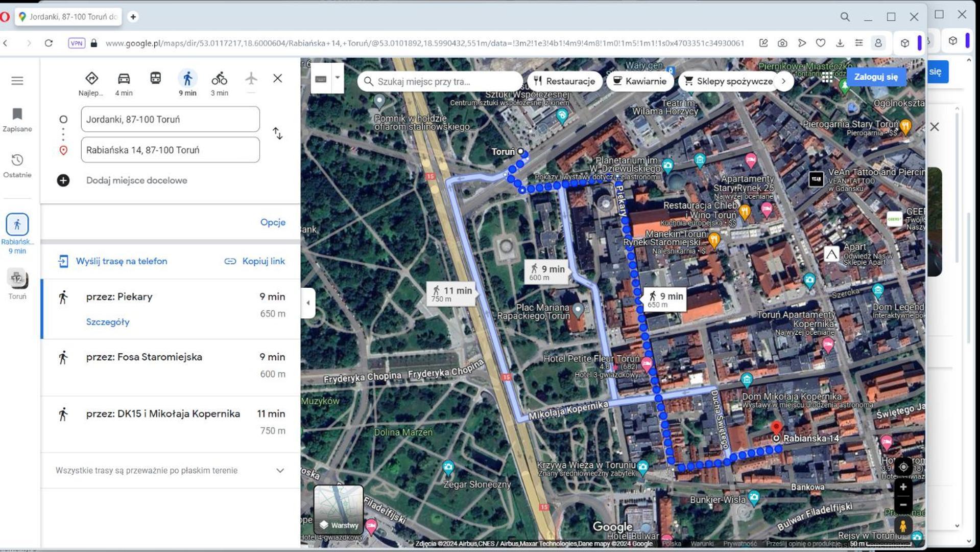Copy the route link
The image size is (980, 552).
tap(254, 261)
